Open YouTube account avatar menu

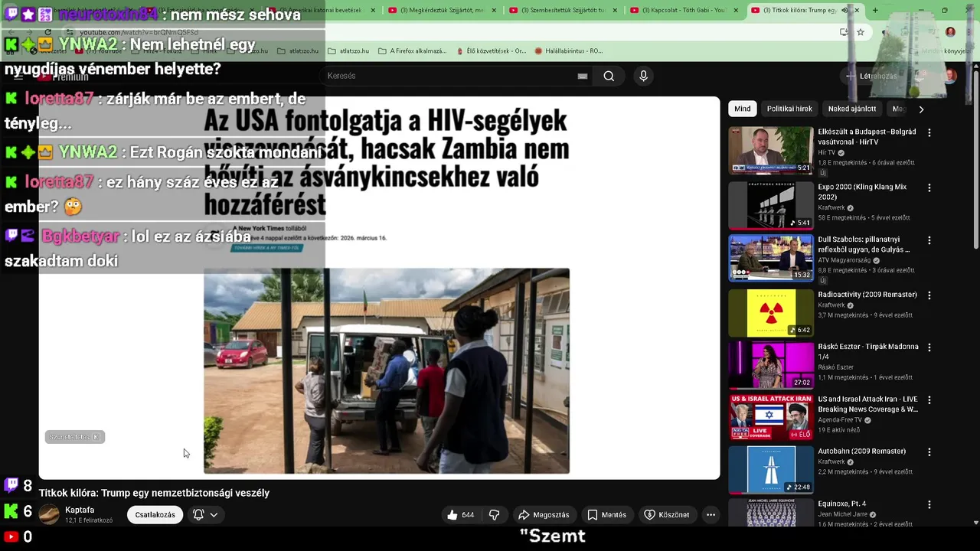coord(949,76)
